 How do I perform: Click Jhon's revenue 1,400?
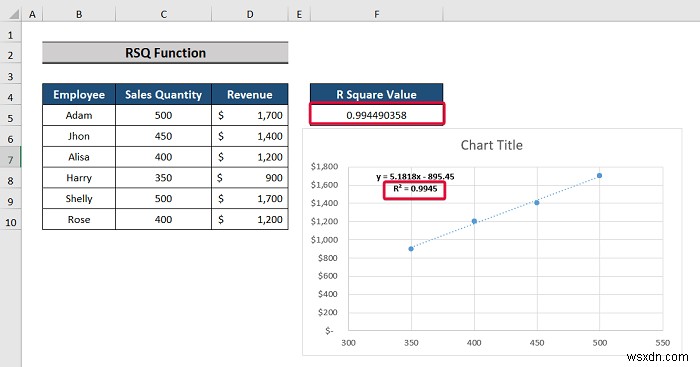(x=250, y=136)
